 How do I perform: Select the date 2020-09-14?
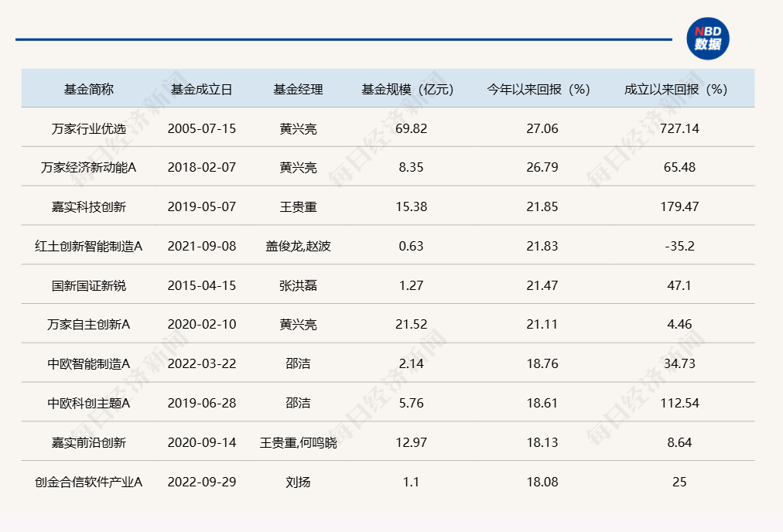(x=202, y=442)
